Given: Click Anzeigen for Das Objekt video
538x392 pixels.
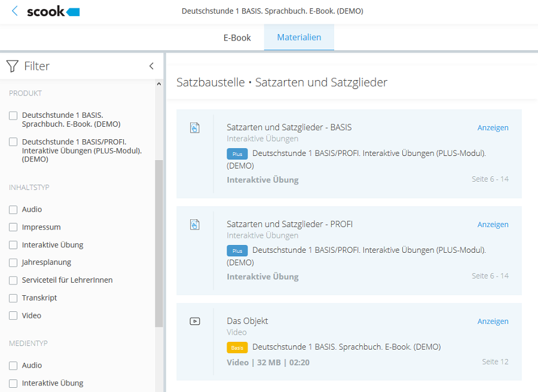Looking at the screenshot, I should (493, 321).
